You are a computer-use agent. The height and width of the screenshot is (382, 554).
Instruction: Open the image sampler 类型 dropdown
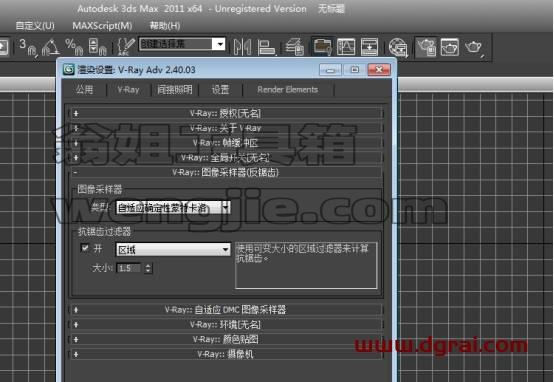[x=173, y=208]
